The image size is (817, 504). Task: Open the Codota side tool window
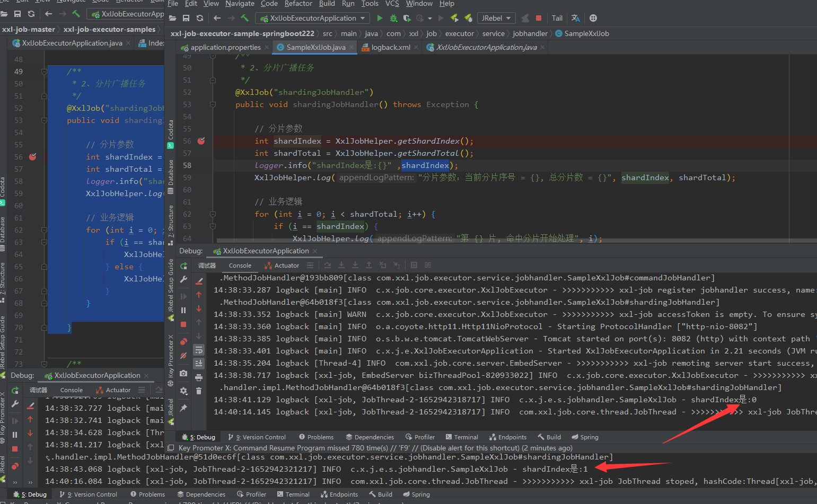(x=171, y=134)
